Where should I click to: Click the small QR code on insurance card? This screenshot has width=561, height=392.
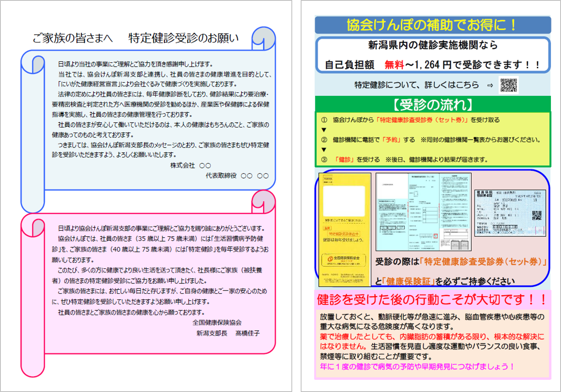click(536, 215)
